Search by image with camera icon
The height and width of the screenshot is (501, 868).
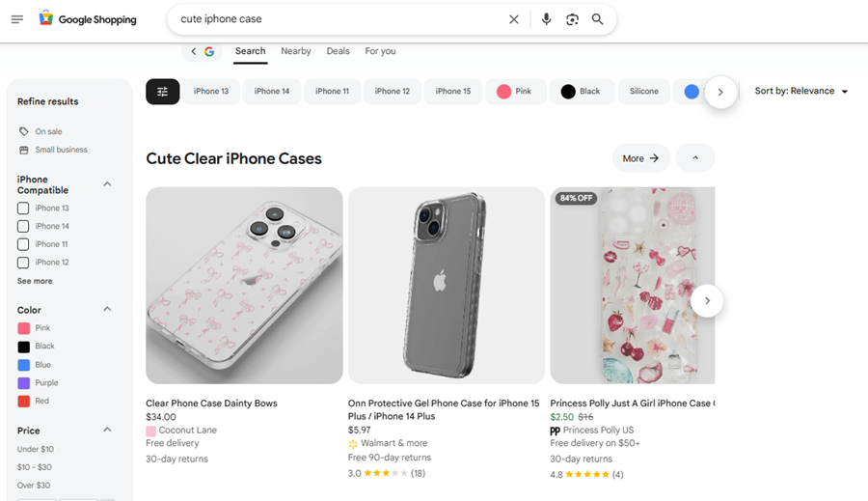tap(572, 19)
